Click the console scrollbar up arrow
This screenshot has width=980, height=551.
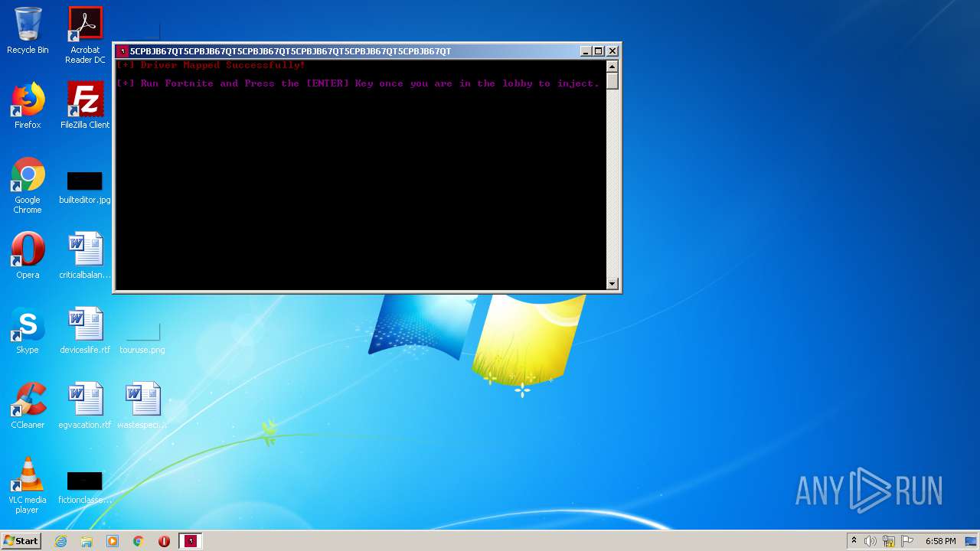click(x=612, y=66)
